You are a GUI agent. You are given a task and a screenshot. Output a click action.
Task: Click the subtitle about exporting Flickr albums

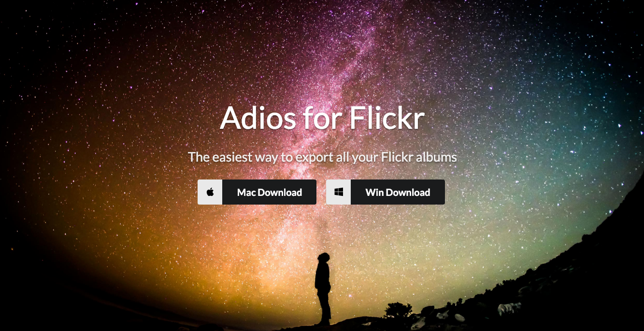pos(322,157)
